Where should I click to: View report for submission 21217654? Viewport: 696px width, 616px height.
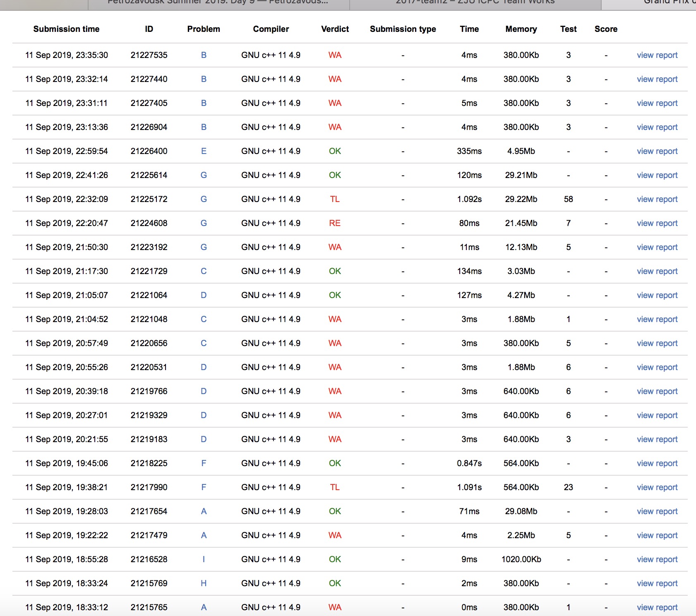657,511
